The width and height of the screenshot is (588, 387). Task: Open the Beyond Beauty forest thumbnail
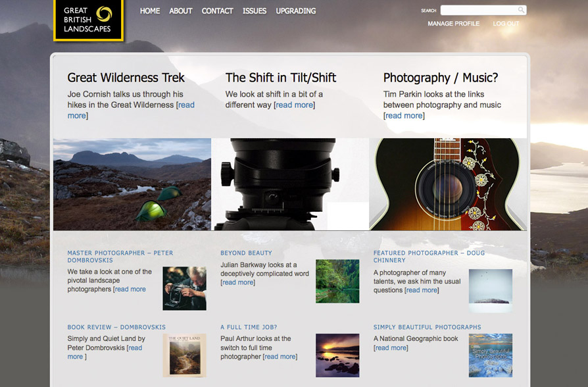[337, 281]
